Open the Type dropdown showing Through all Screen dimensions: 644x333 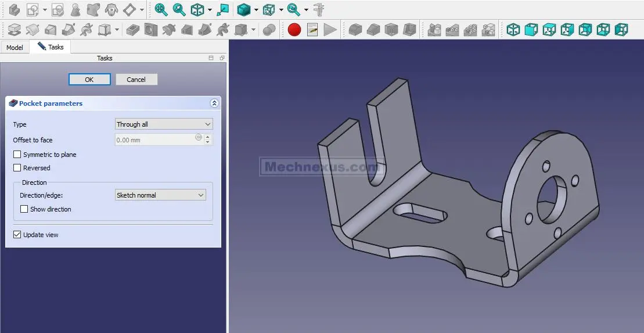click(x=164, y=124)
